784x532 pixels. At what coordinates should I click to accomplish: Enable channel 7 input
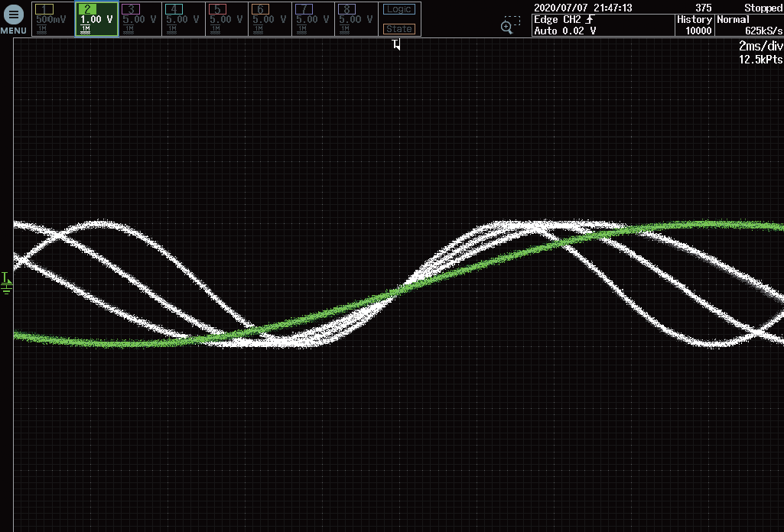[313, 19]
